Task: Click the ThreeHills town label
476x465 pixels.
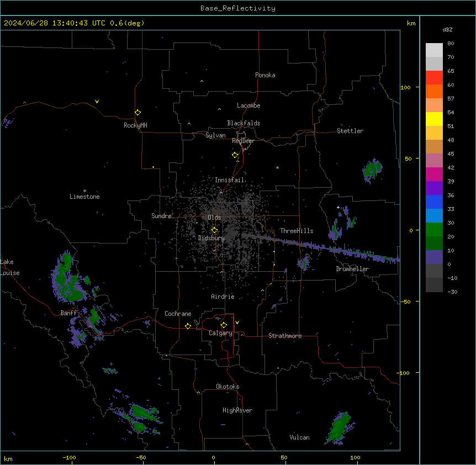Action: coord(297,231)
